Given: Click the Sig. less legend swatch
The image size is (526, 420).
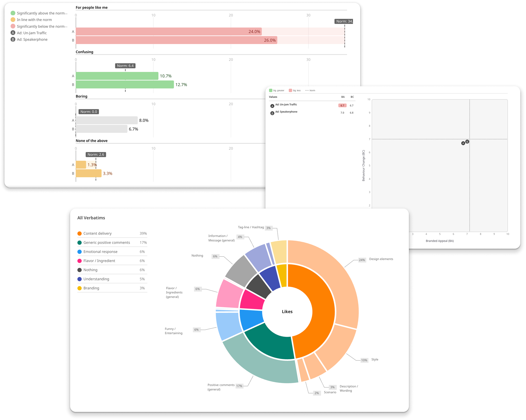Looking at the screenshot, I should tap(290, 91).
